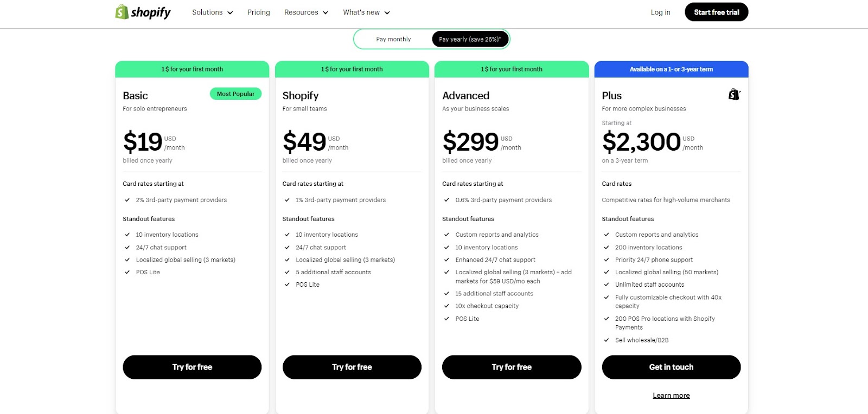Open the Resources dropdown
This screenshot has width=868, height=414.
pyautogui.click(x=306, y=12)
